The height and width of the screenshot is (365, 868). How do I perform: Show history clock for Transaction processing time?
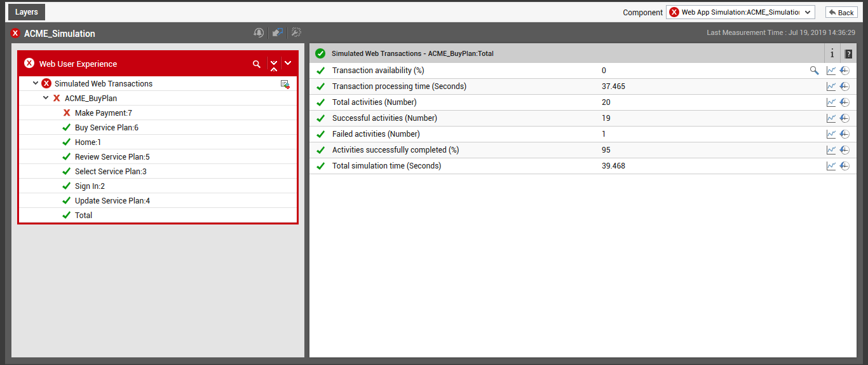844,86
